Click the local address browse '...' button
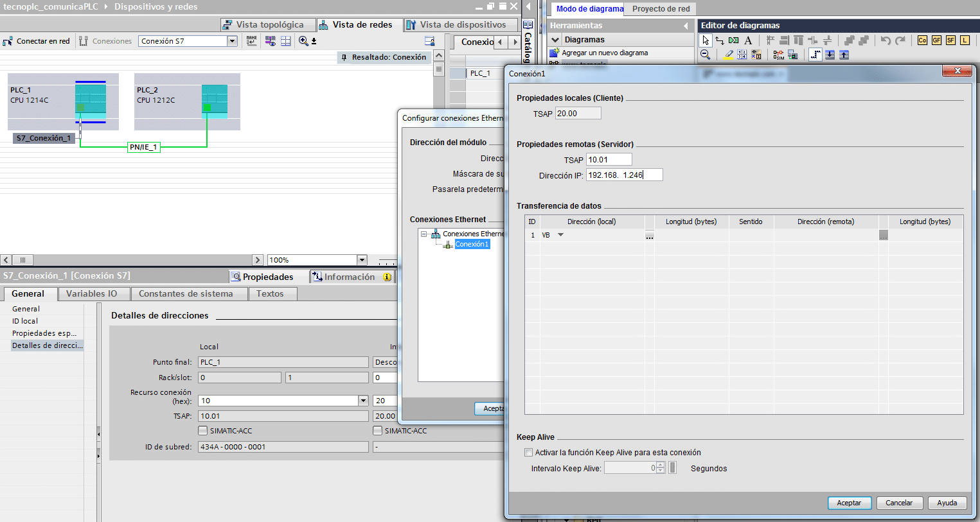 [x=650, y=236]
